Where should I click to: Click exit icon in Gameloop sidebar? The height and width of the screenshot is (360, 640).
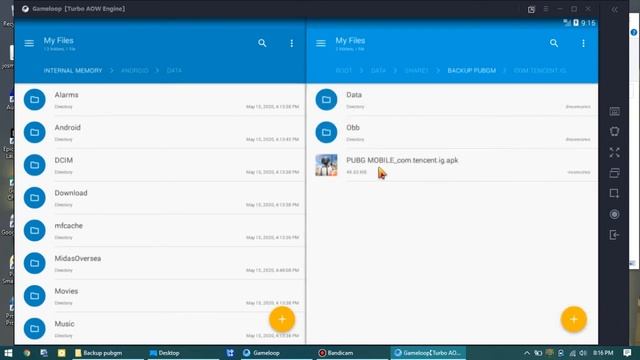tap(615, 235)
